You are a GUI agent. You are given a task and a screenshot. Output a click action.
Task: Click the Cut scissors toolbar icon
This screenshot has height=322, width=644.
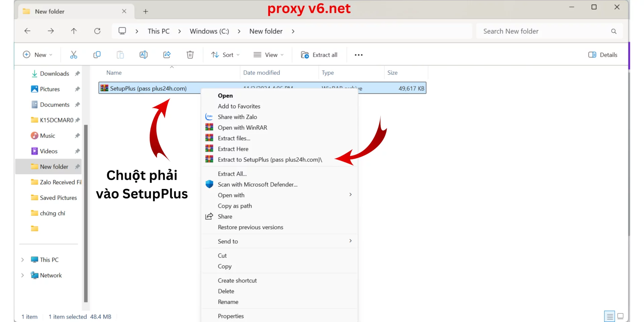coord(73,55)
